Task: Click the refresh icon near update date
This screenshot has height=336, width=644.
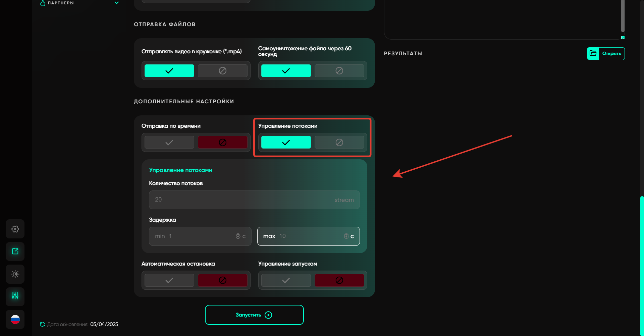Action: point(42,324)
